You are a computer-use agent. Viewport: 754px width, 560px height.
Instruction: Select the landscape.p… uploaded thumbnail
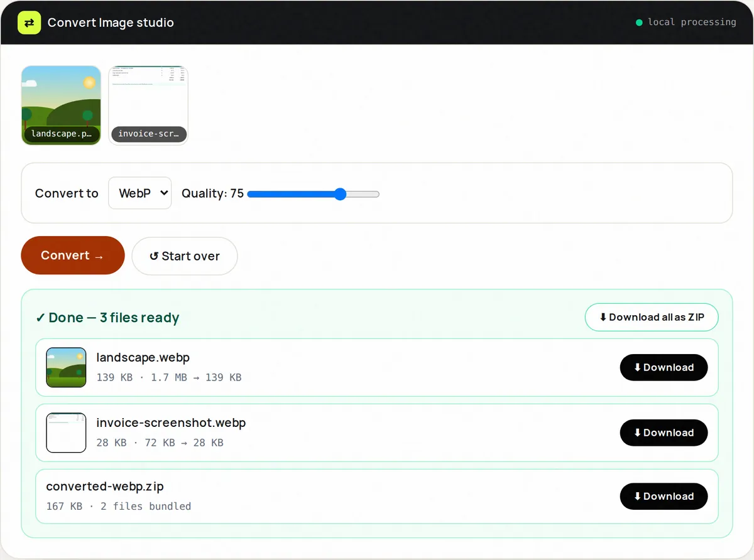tap(61, 105)
